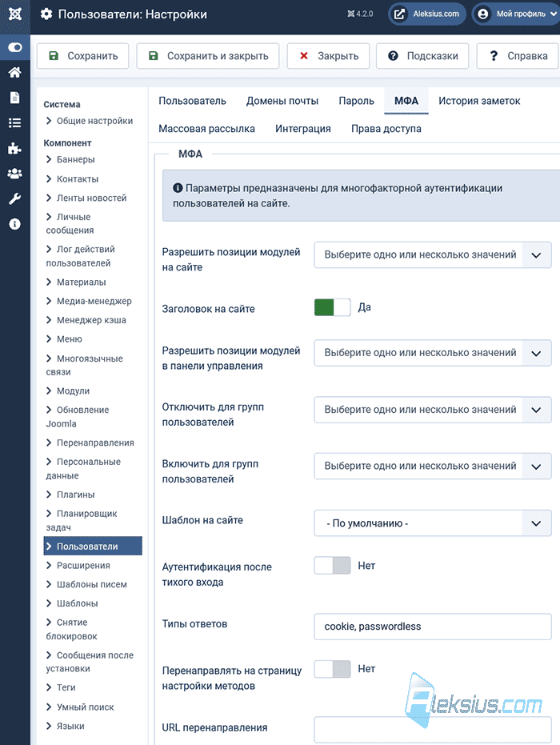The height and width of the screenshot is (745, 560).
Task: Open the Aleksius.com site link
Action: [x=427, y=14]
